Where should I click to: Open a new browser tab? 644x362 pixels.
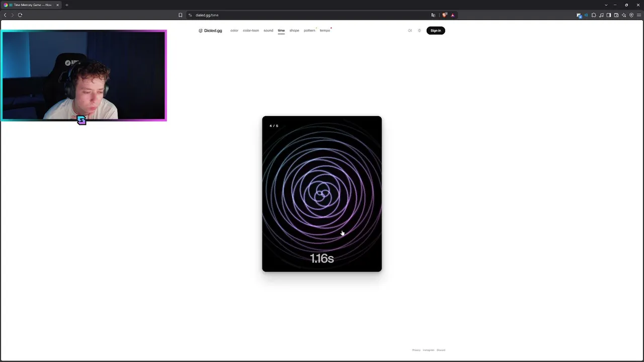pos(66,5)
